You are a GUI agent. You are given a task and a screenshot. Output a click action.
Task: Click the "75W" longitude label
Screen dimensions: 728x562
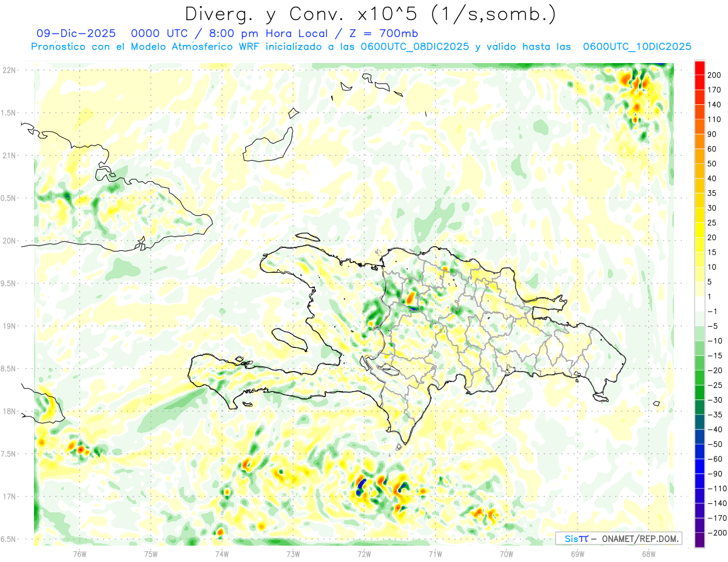pos(151,554)
